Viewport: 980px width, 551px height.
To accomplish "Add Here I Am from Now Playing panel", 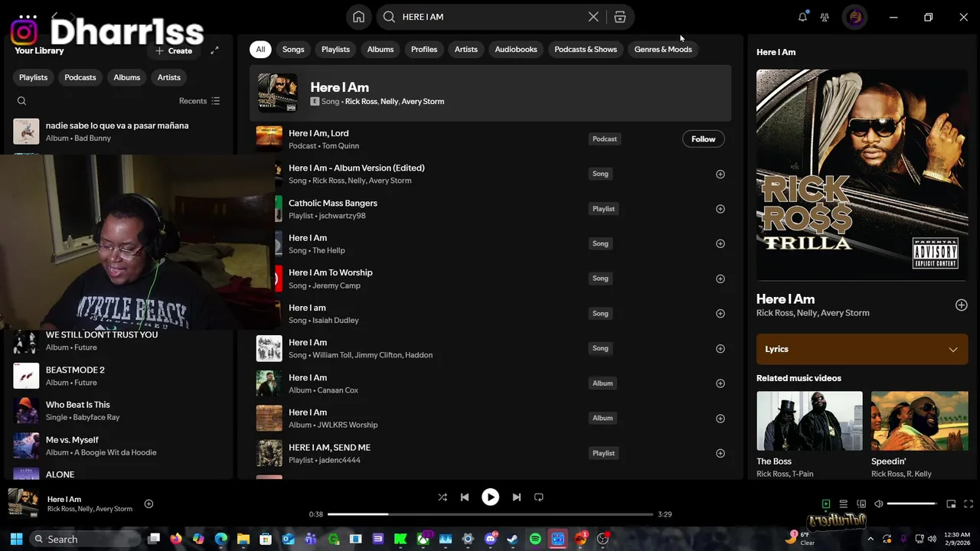I will [961, 305].
